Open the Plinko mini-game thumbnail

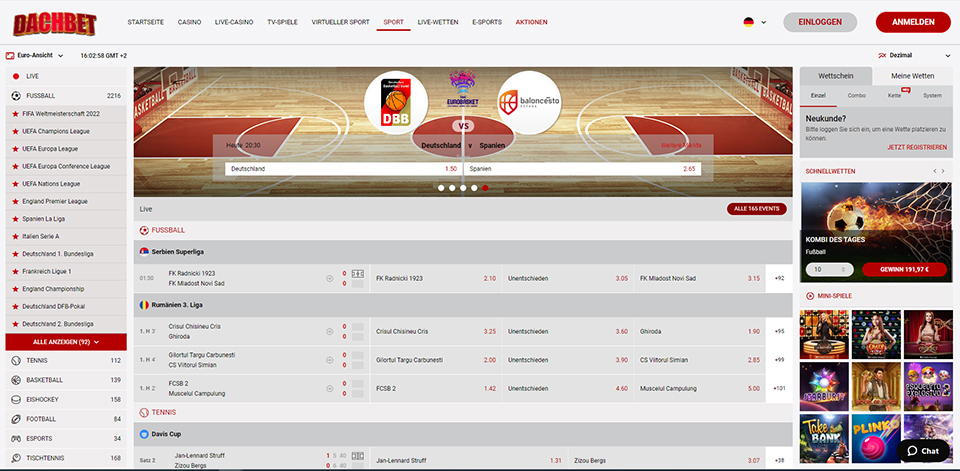tap(876, 439)
